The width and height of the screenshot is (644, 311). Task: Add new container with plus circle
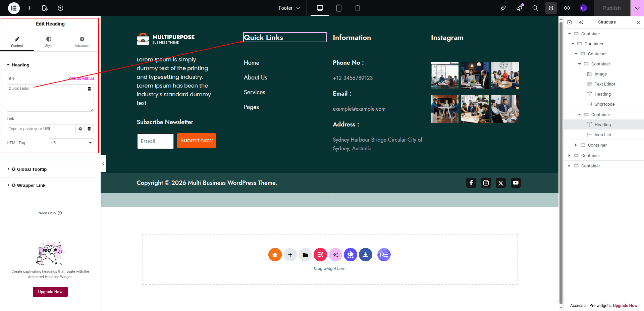point(290,255)
